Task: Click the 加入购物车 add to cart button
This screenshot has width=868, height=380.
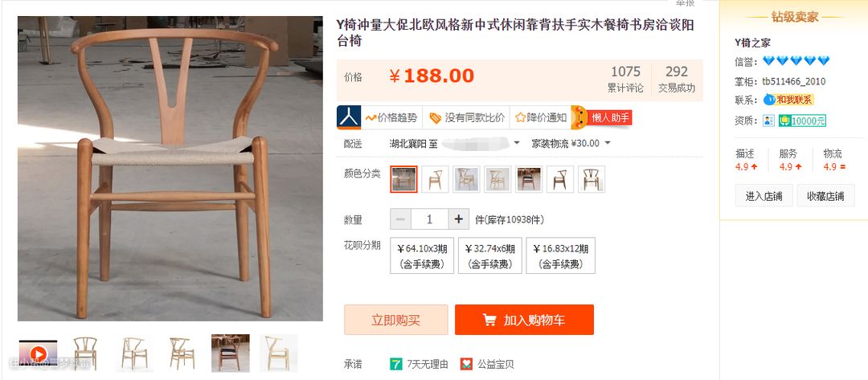Action: (524, 320)
